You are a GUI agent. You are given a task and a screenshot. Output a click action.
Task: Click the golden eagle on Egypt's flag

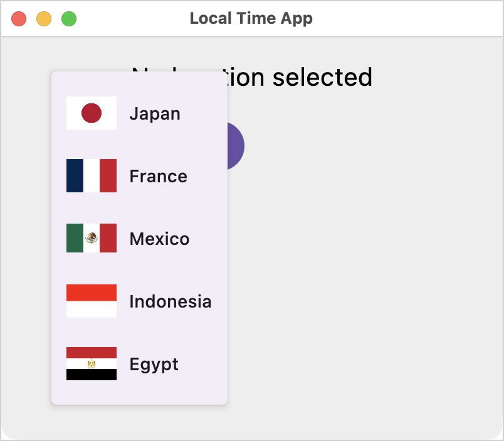tap(92, 363)
